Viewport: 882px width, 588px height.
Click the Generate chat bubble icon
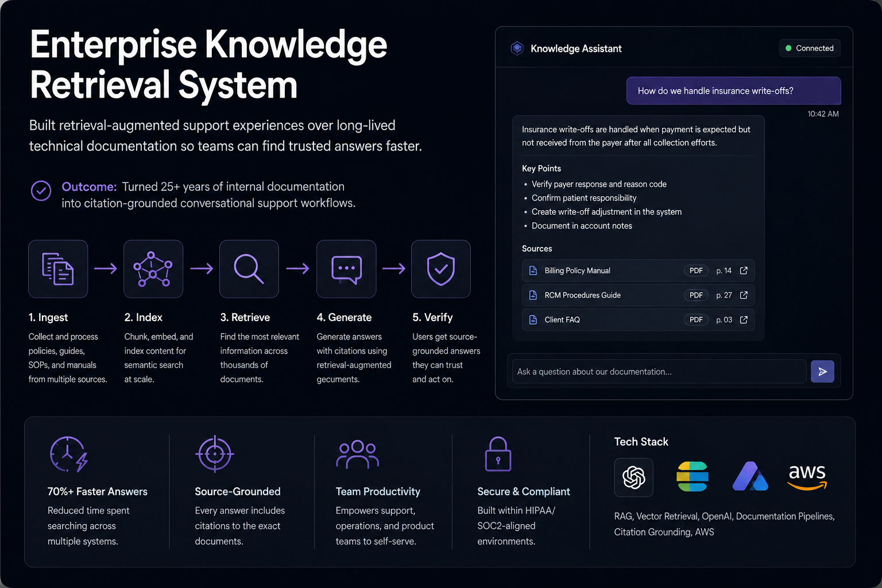click(x=346, y=269)
